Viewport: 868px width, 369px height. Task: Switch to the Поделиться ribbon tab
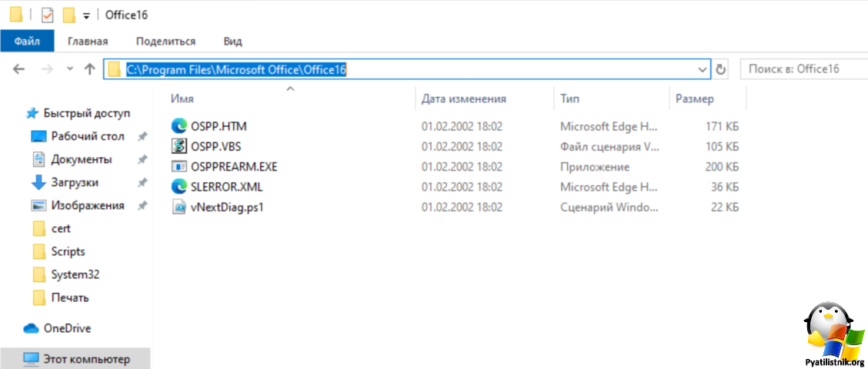point(165,42)
